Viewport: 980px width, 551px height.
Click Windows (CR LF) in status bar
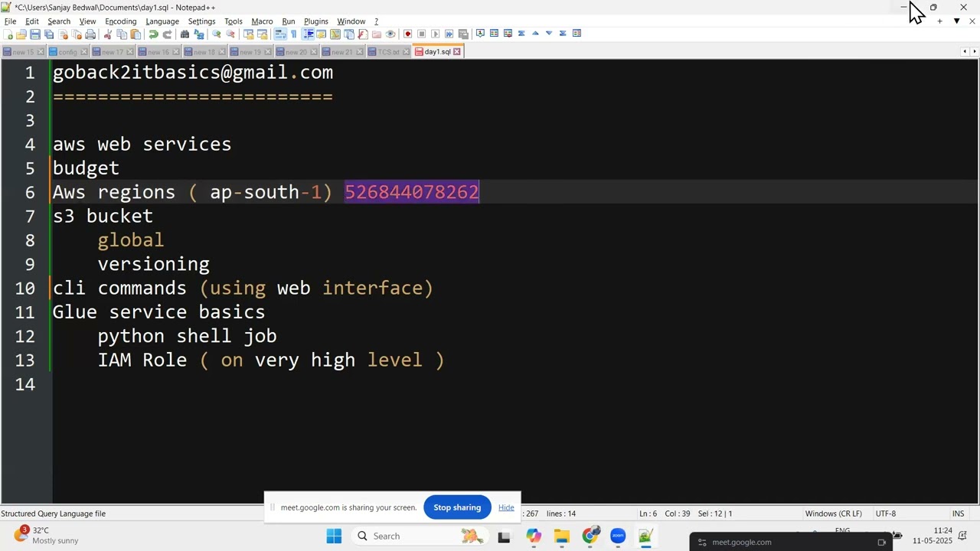tap(833, 514)
